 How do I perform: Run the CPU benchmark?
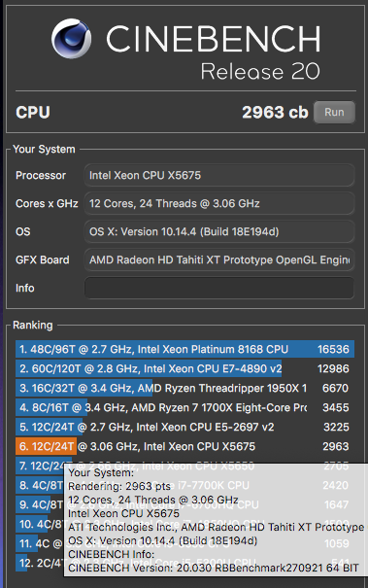(334, 112)
